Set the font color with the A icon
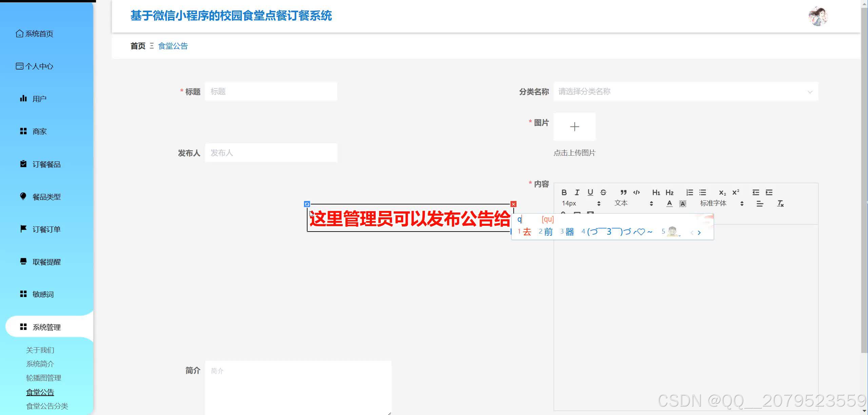Screen dimensions: 868x415 [x=670, y=203]
